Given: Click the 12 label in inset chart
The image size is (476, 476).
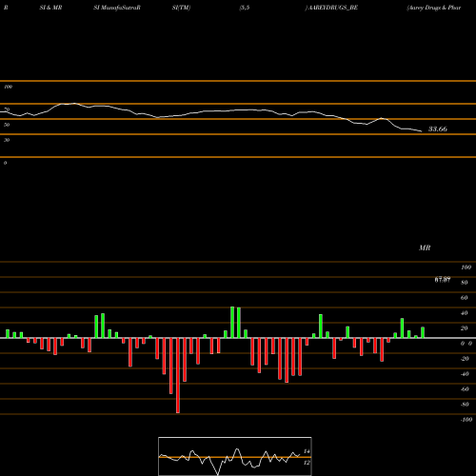Looking at the screenshot, I should click(x=307, y=463).
